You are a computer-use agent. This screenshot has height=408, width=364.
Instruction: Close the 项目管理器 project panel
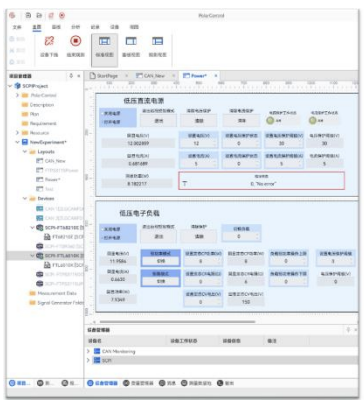pos(79,76)
